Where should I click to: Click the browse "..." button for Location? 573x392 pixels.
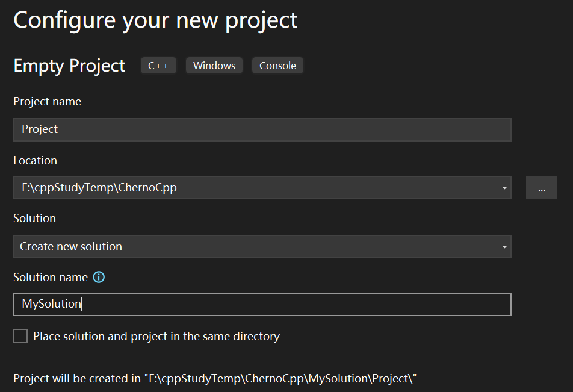[541, 188]
